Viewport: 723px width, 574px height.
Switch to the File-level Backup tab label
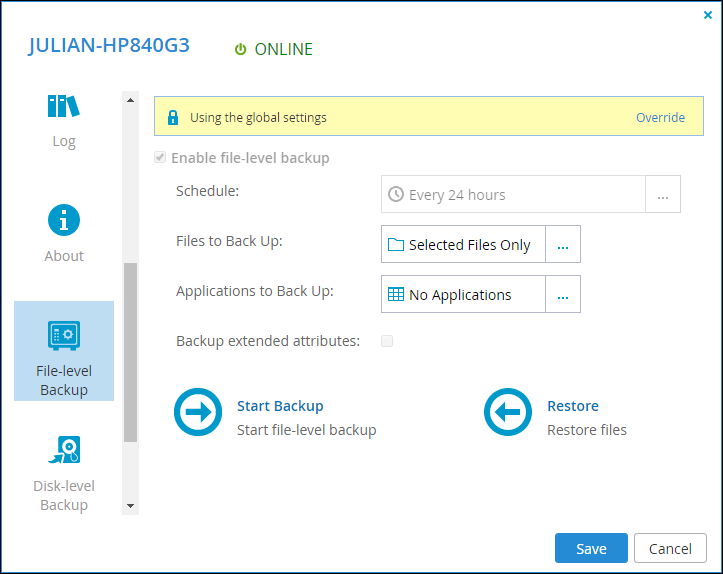tap(64, 380)
